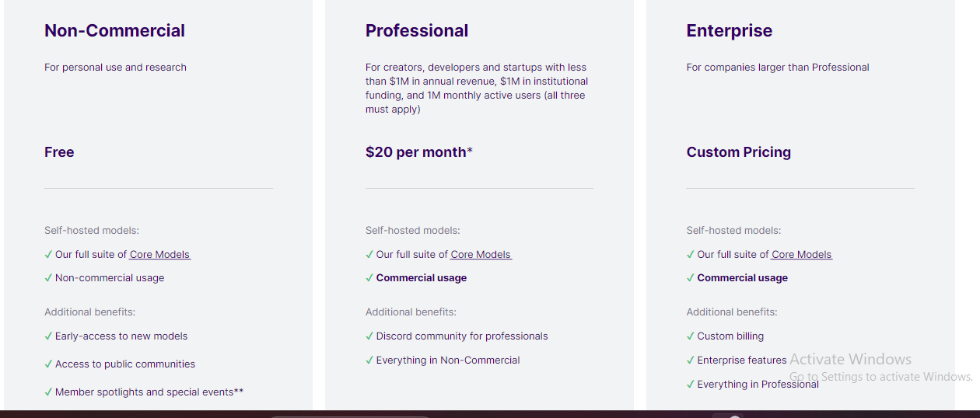Viewport: 980px width, 418px height.
Task: Select the Enterprise plan heading
Action: click(730, 31)
